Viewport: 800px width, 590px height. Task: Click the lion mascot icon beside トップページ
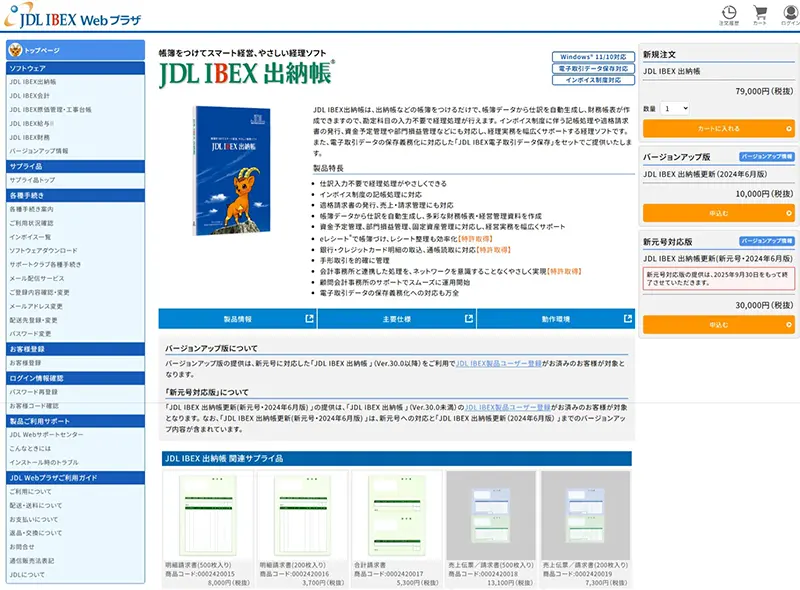15,50
